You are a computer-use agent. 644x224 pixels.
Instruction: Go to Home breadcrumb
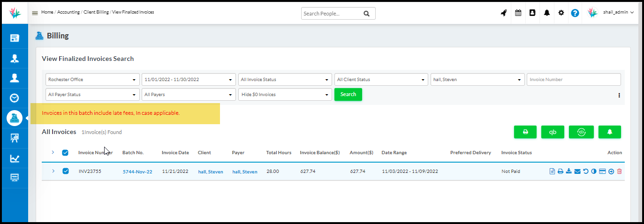click(x=47, y=12)
